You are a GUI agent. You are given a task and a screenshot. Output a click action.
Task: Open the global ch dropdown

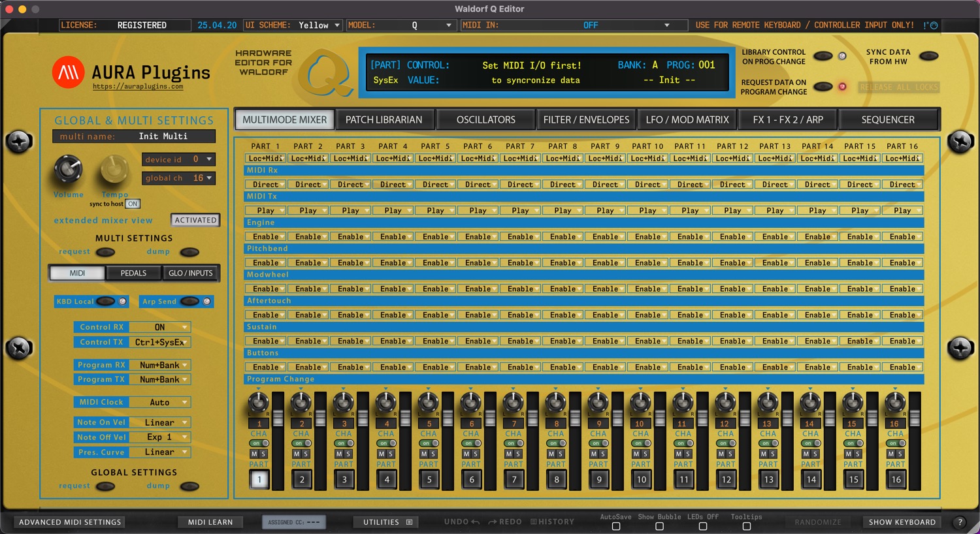coord(178,178)
